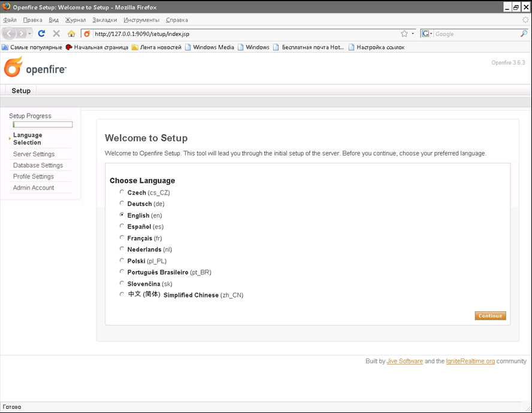Select the Czech (cs_CZ) radio button

pos(122,192)
